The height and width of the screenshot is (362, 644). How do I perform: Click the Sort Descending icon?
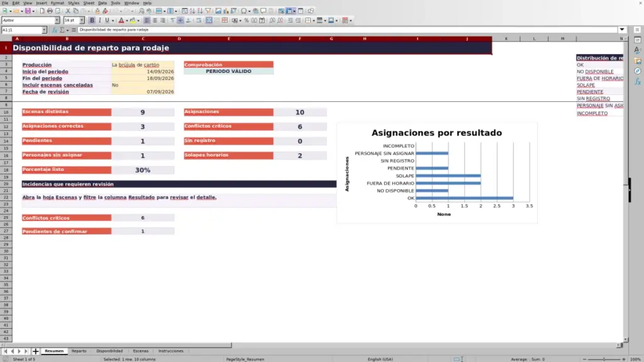pyautogui.click(x=200, y=11)
